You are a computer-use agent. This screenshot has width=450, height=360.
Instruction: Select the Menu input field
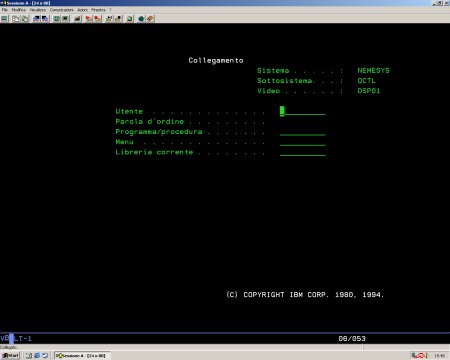pos(303,142)
